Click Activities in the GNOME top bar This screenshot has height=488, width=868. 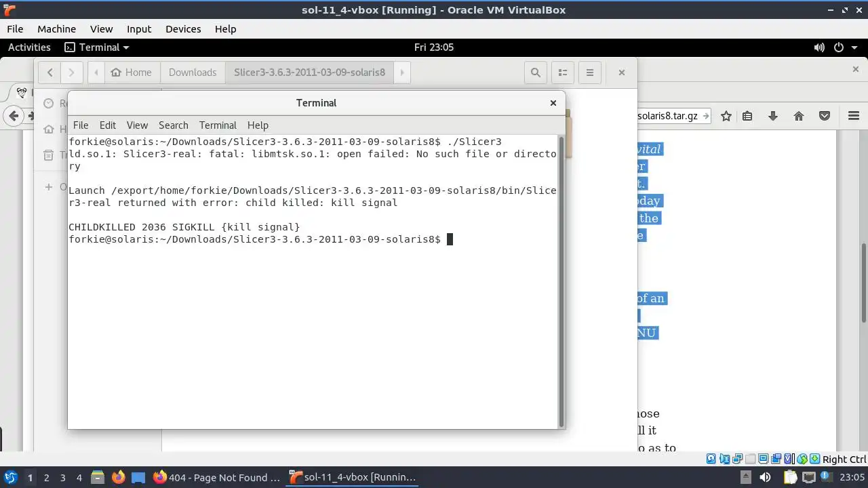point(29,47)
